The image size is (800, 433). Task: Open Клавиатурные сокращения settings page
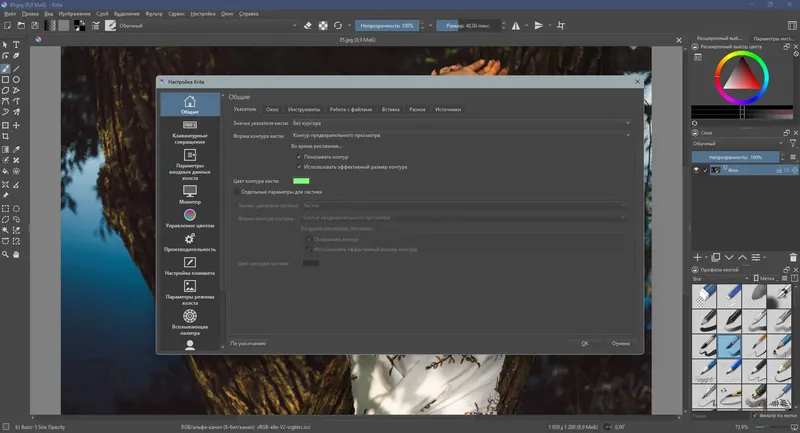click(189, 131)
